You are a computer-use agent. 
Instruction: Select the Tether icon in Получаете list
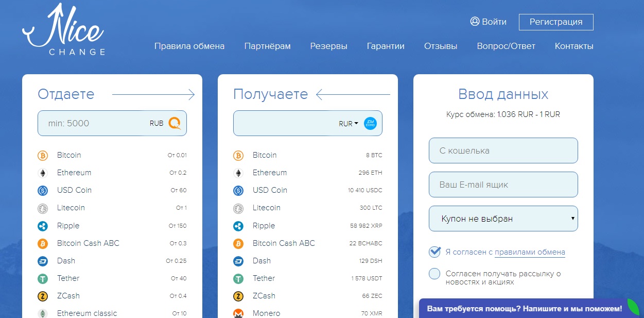click(x=238, y=278)
